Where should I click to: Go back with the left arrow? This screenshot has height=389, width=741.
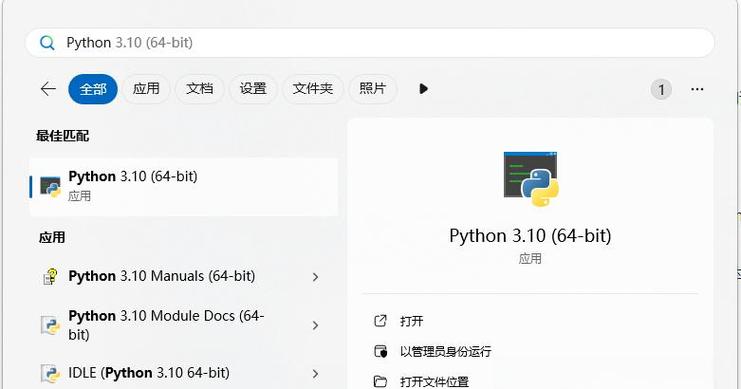(x=48, y=89)
